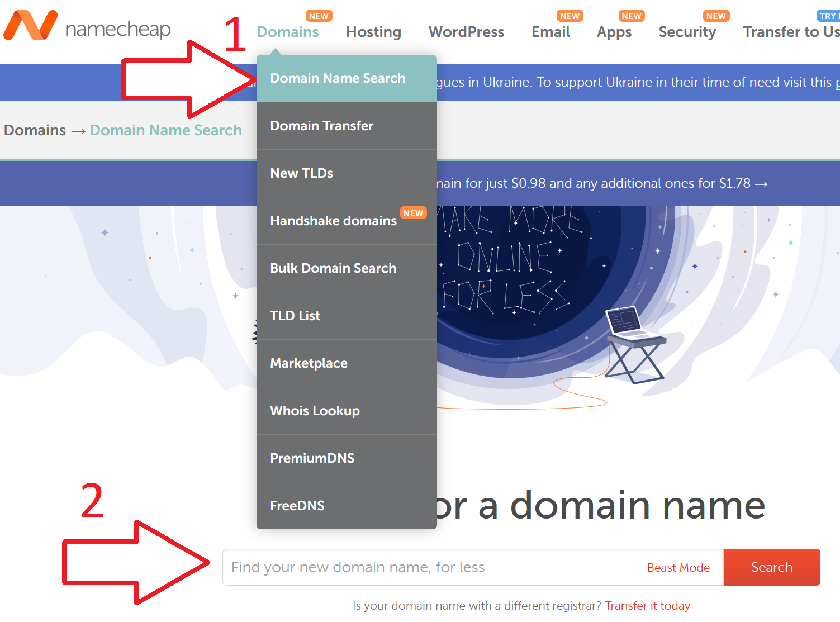
Task: Click Domain Name Search breadcrumb link
Action: coord(166,130)
